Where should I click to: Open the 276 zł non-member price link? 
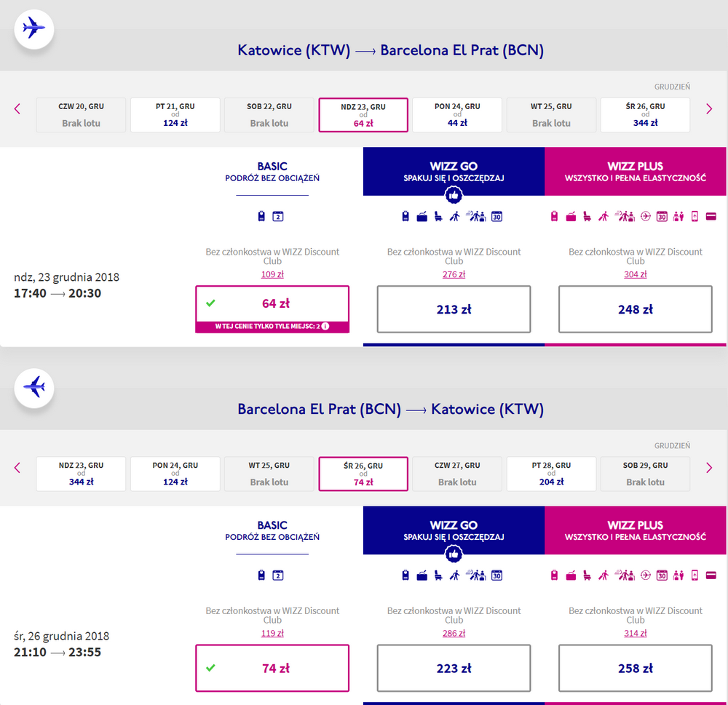[x=454, y=274]
